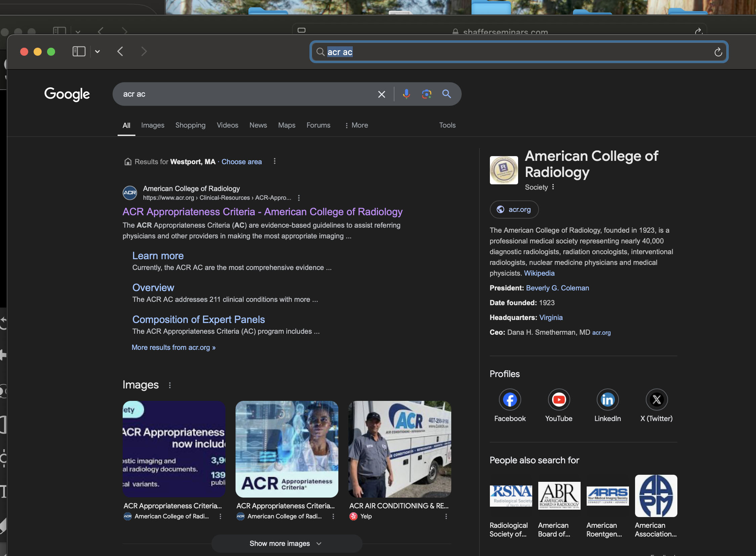Switch to the Videos tab
This screenshot has height=556, width=756.
[x=227, y=125]
